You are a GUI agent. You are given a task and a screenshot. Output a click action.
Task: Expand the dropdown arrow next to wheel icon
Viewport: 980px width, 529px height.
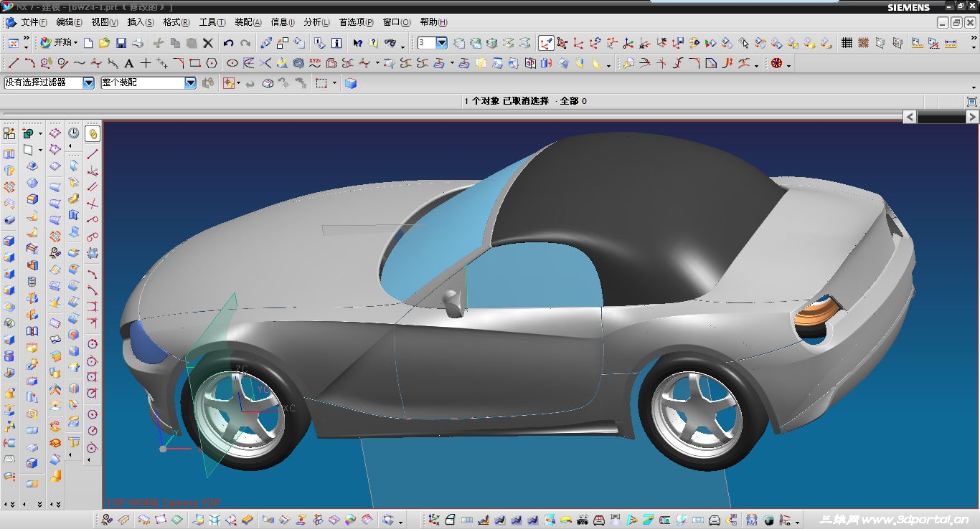coord(788,65)
